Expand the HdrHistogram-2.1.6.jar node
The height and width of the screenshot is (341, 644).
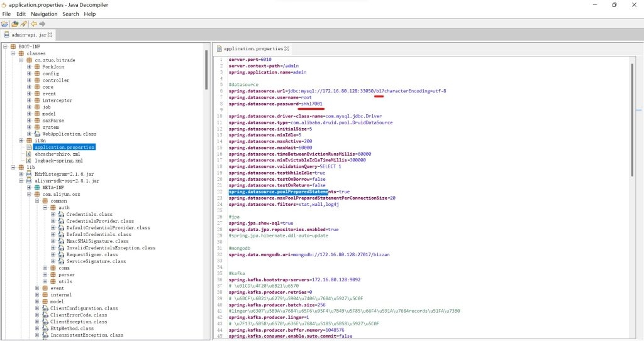pos(21,174)
